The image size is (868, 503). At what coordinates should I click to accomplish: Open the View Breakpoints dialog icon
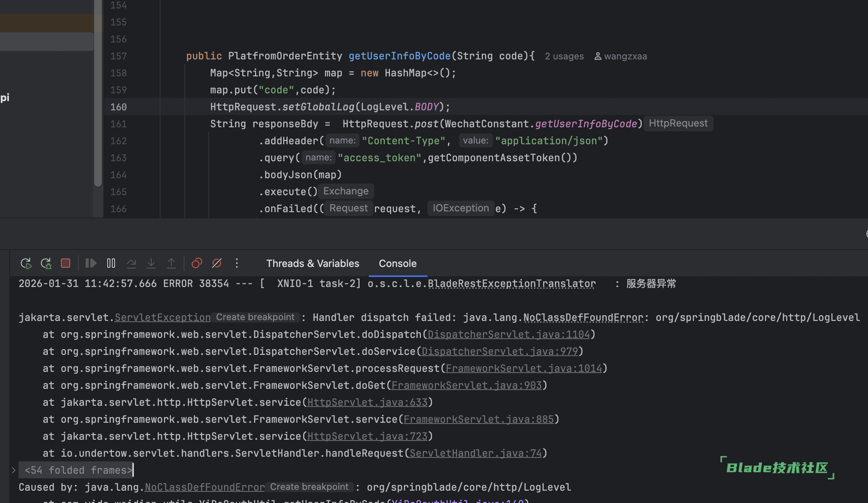click(197, 263)
